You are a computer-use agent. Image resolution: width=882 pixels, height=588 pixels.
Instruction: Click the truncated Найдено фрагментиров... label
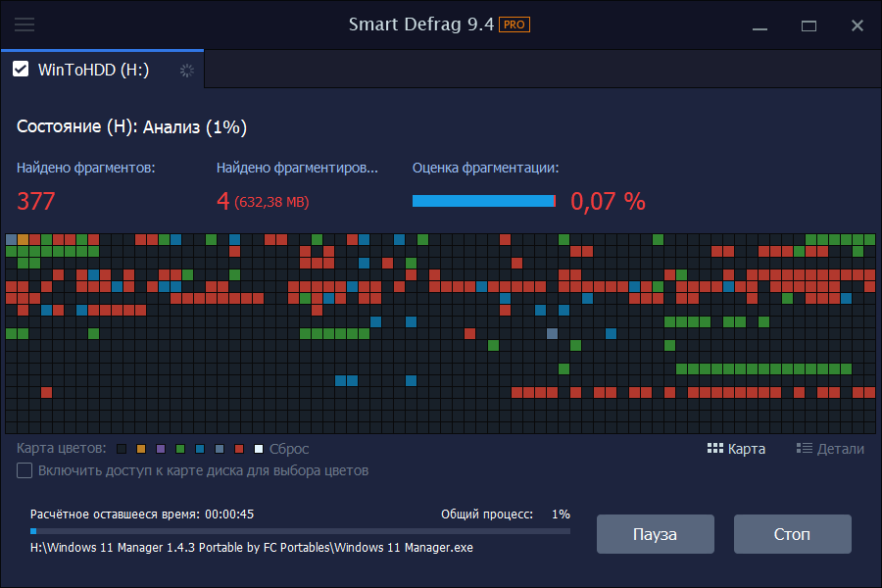297,168
